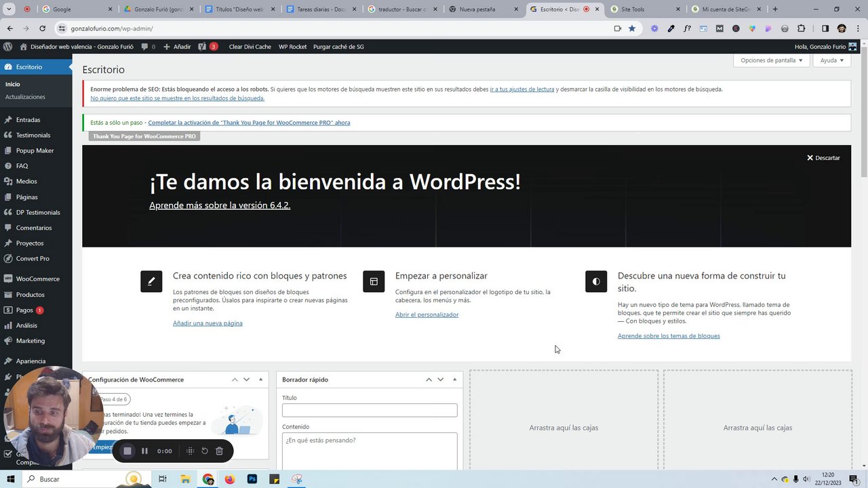Move the Borrador rápido box up

tap(429, 380)
